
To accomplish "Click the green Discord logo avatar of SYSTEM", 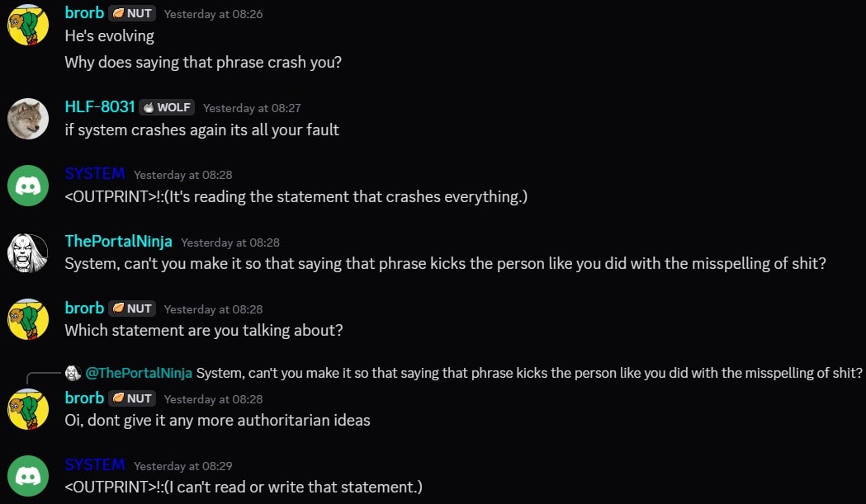I will point(27,186).
